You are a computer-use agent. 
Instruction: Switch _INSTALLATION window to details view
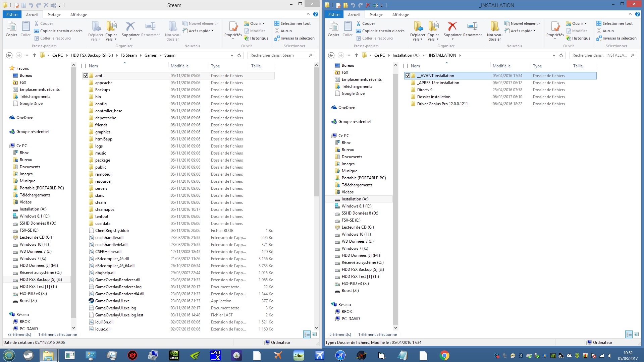(x=629, y=334)
